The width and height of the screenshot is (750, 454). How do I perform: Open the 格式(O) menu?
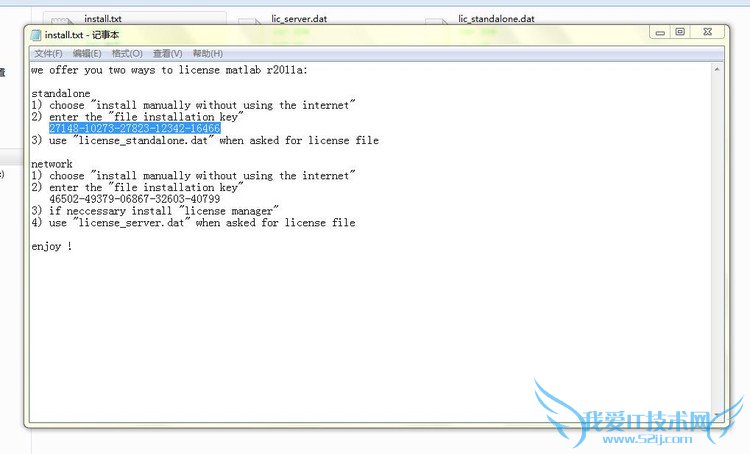pyautogui.click(x=127, y=54)
